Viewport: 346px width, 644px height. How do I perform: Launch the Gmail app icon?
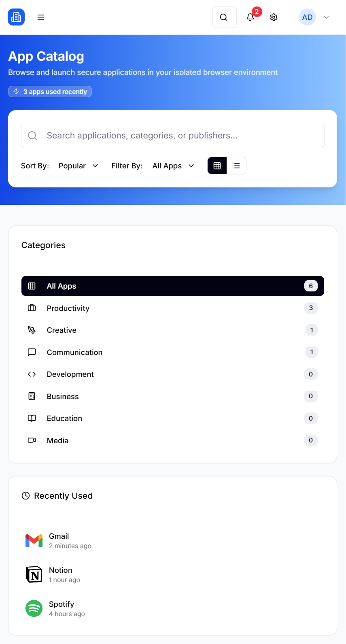(x=34, y=541)
